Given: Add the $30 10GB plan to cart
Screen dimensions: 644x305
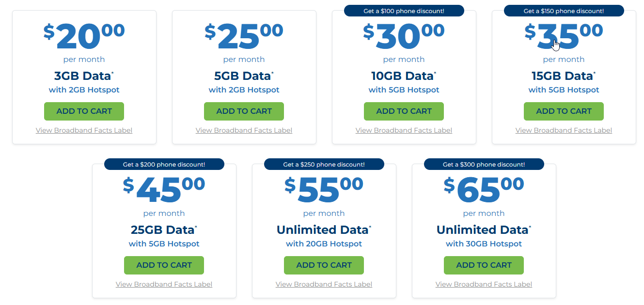Looking at the screenshot, I should click(x=404, y=111).
